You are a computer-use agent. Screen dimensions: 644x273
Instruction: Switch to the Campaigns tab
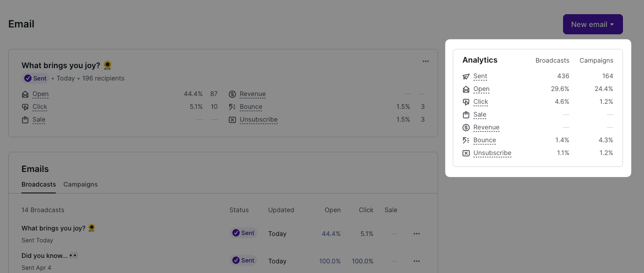tap(80, 184)
